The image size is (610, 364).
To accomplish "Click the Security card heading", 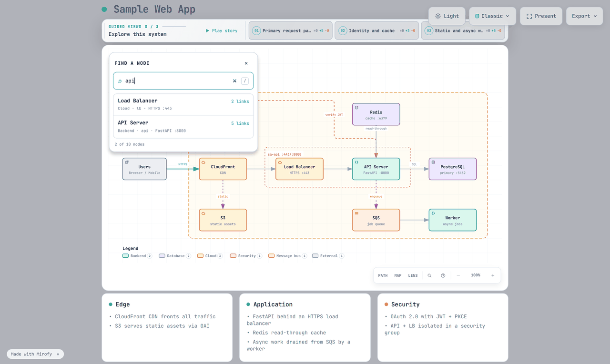I will tap(406, 304).
